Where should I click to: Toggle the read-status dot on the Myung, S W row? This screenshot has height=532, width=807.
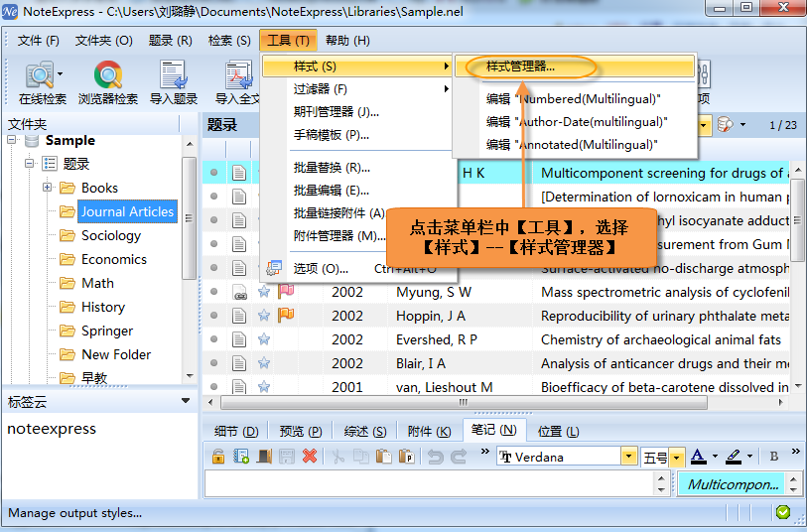click(x=214, y=292)
